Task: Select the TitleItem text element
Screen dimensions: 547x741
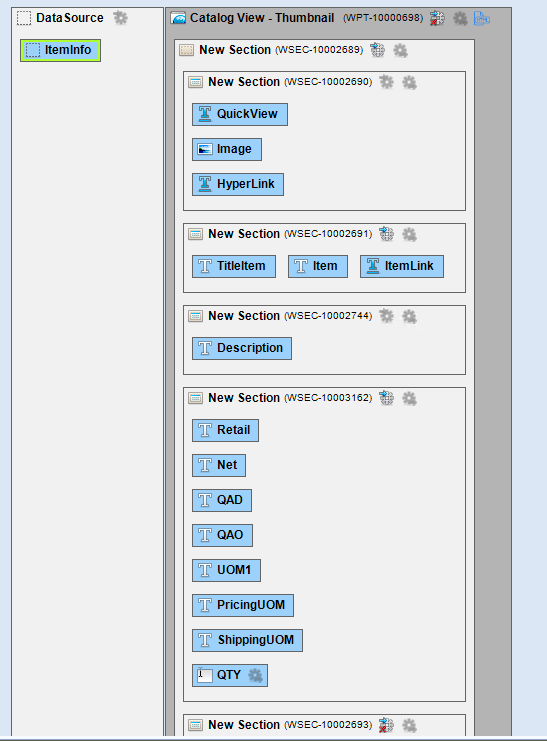Action: (234, 267)
